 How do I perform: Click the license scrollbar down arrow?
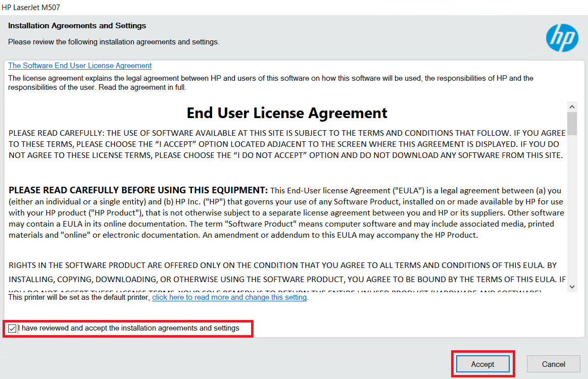(x=572, y=287)
